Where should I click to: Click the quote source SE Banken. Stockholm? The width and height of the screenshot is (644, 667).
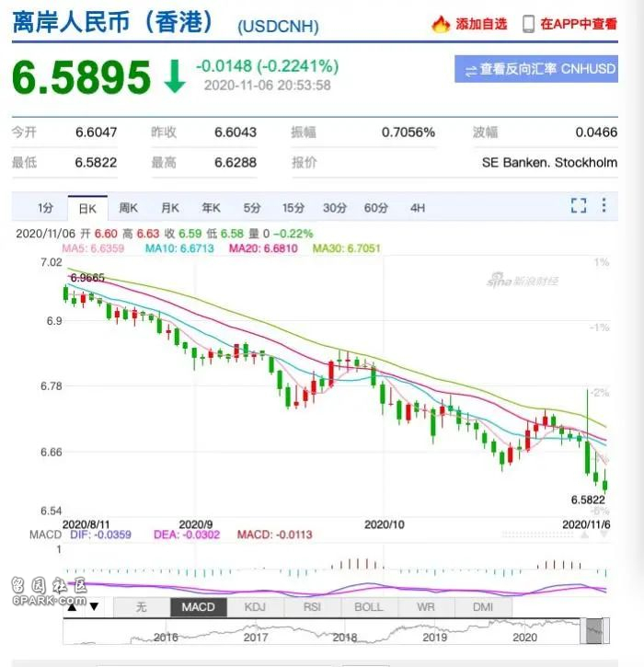click(x=549, y=163)
